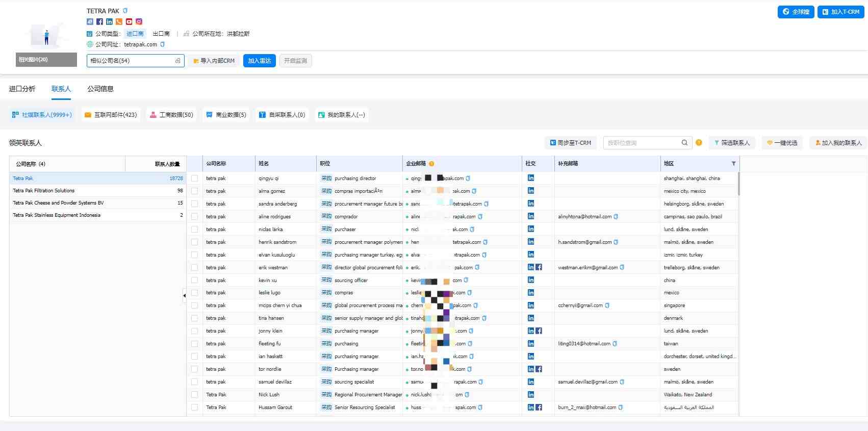868x431 pixels.
Task: Copy the liting0314@hotmail.com email
Action: 615,344
